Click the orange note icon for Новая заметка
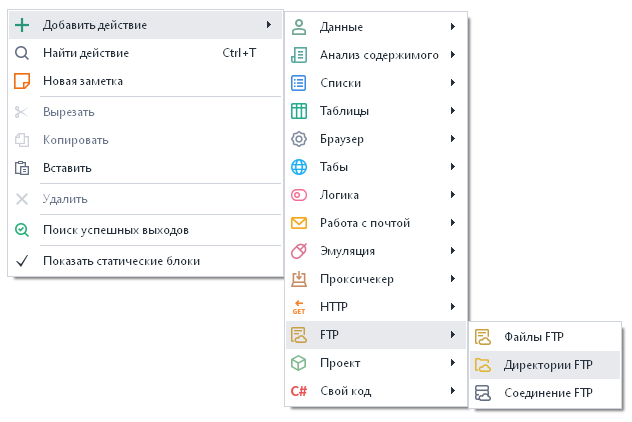The width and height of the screenshot is (632, 422). coord(22,81)
